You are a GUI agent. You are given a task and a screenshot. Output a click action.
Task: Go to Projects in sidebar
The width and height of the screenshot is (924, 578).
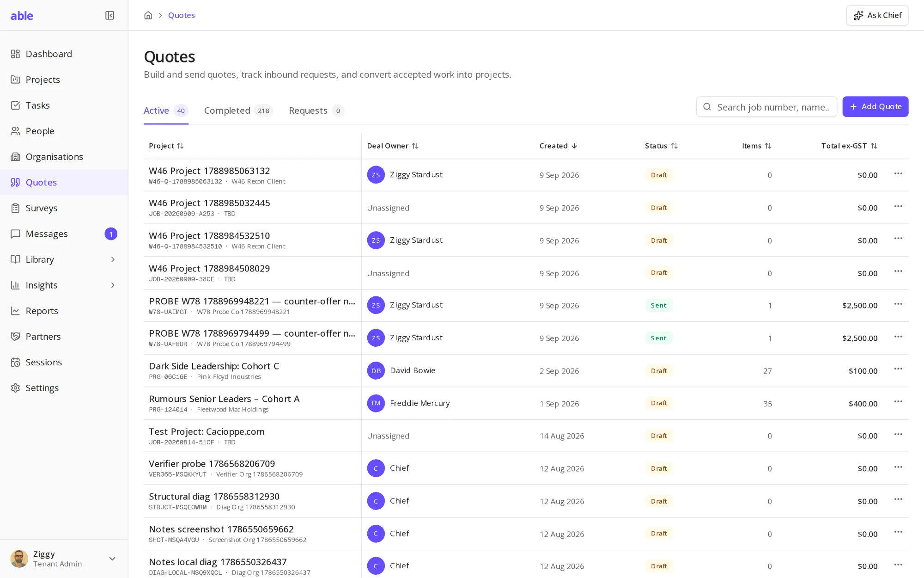(x=64, y=80)
